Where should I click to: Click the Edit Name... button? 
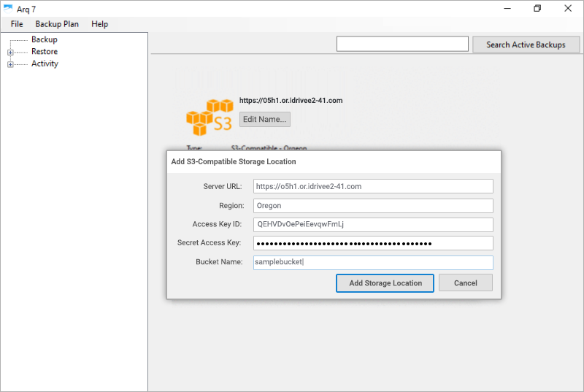click(x=265, y=120)
